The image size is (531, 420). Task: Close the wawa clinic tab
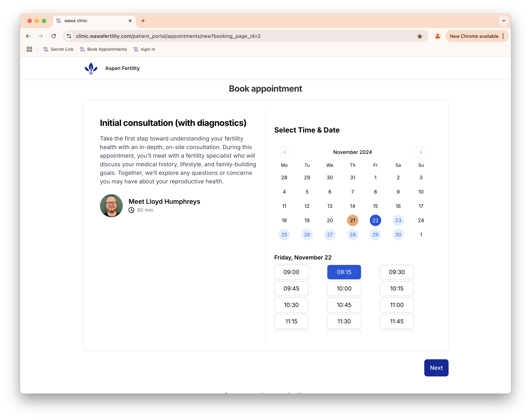[x=130, y=21]
